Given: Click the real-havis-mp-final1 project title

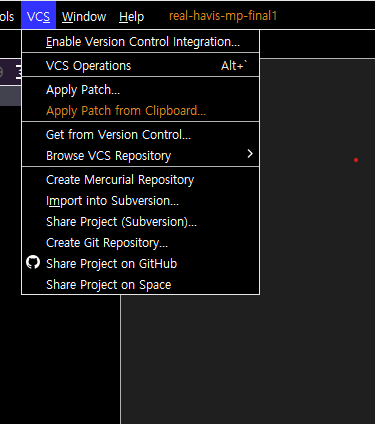Looking at the screenshot, I should pos(223,16).
